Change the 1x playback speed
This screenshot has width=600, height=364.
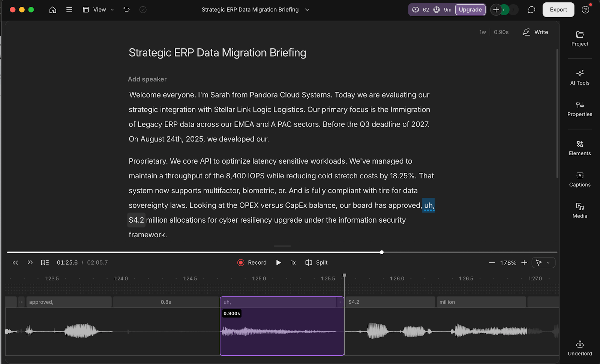[x=293, y=262]
